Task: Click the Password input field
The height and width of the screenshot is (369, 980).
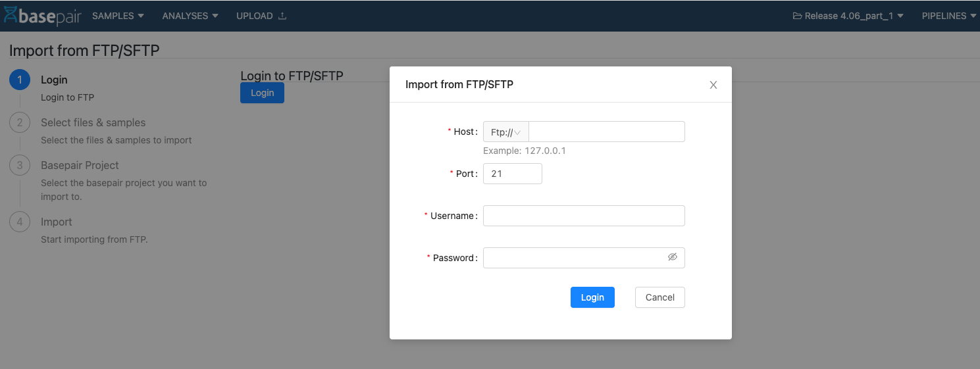Action: point(574,258)
